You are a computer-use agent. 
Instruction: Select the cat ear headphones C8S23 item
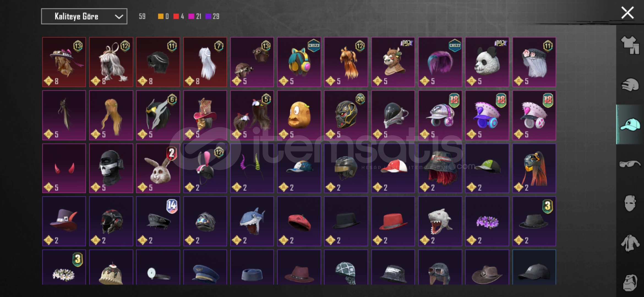click(x=299, y=62)
